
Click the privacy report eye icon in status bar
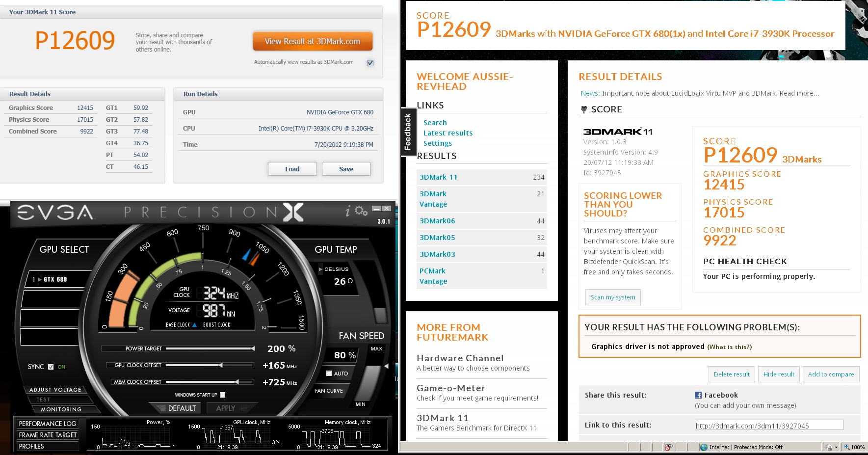pyautogui.click(x=668, y=447)
